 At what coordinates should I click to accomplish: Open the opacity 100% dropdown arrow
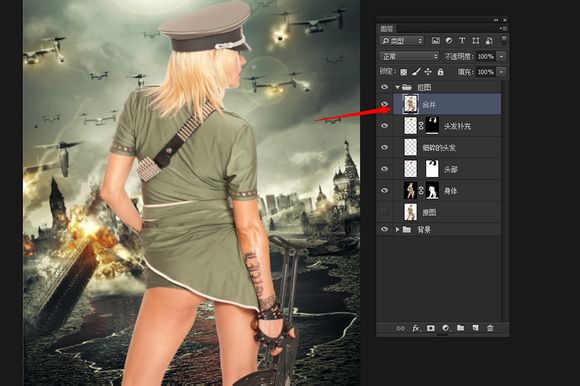502,57
